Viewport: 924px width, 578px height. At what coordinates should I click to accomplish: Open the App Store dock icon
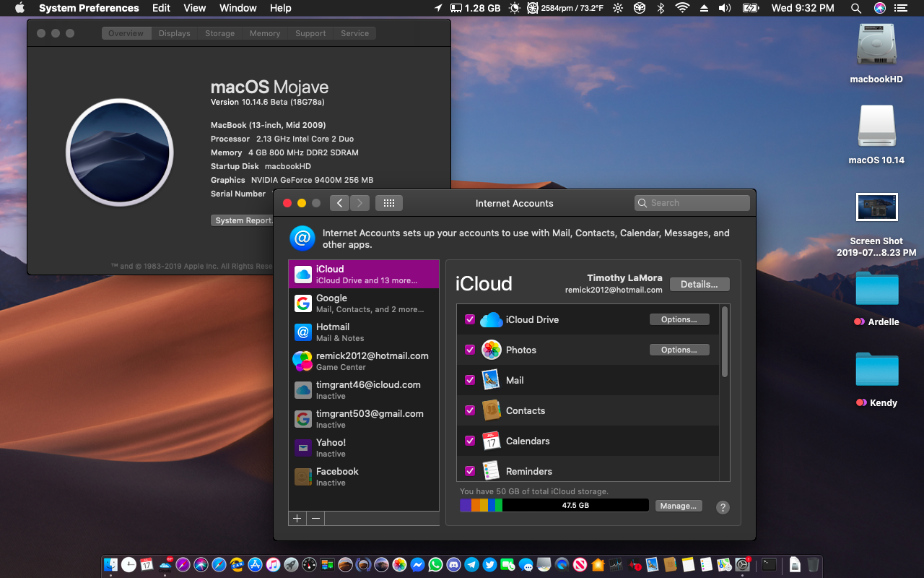click(255, 564)
